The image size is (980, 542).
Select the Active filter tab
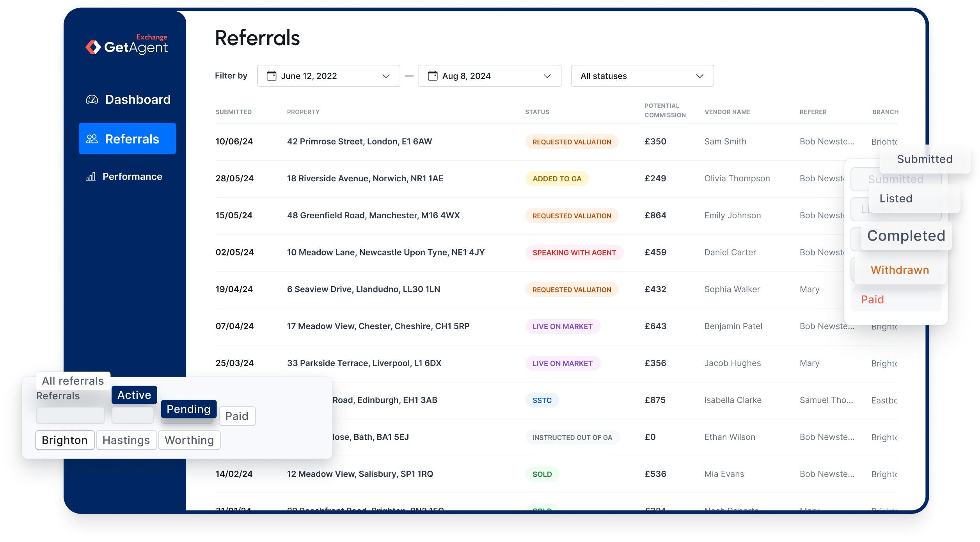click(x=134, y=395)
